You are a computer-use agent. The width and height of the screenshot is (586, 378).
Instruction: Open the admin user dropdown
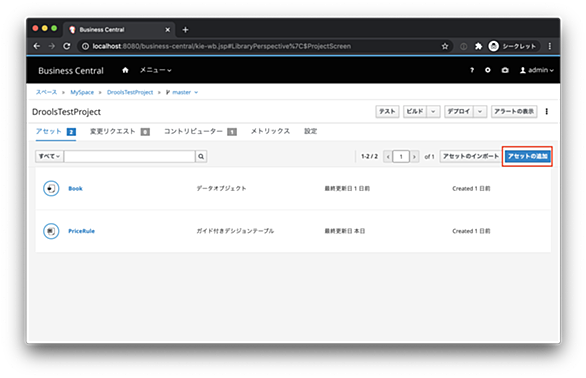point(537,70)
